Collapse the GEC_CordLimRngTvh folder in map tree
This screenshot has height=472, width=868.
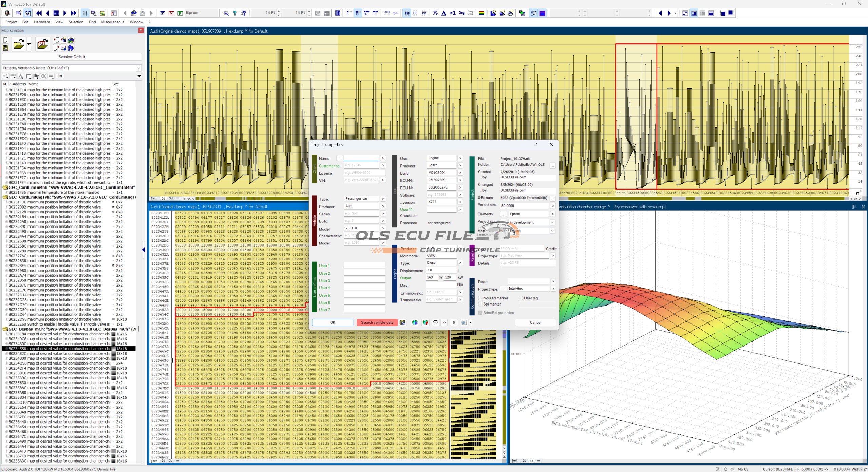point(5,197)
